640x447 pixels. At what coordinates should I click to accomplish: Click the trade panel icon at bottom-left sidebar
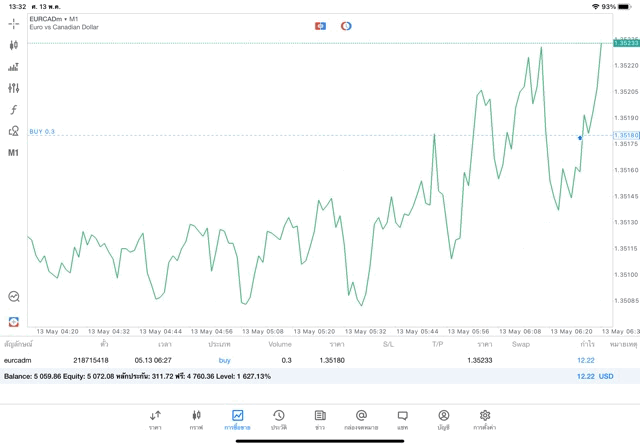pyautogui.click(x=14, y=321)
